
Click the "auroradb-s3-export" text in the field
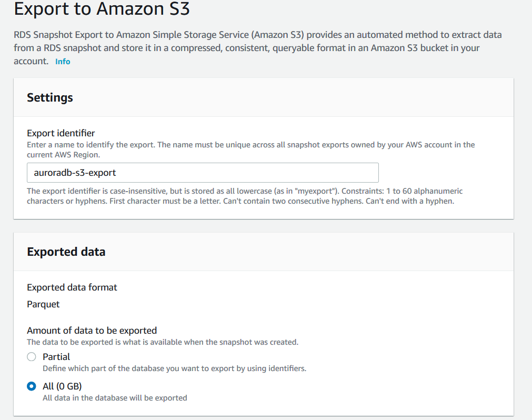point(75,173)
